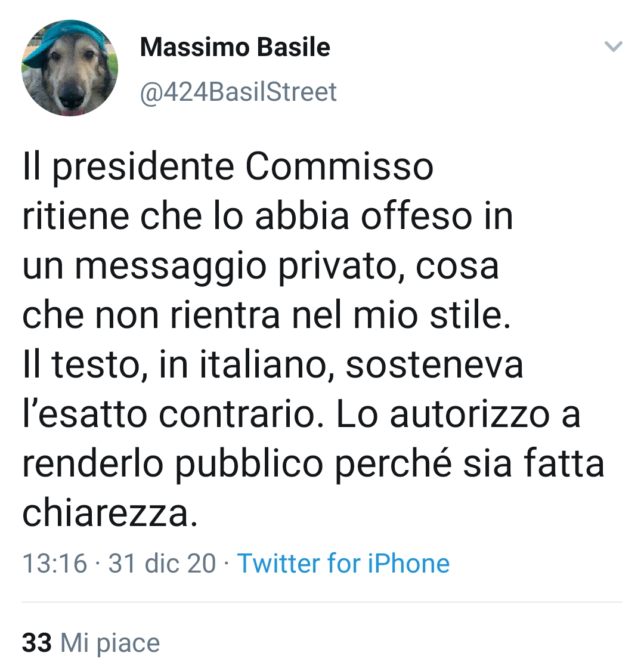Open Massimo Basile's profile picture
The height and width of the screenshot is (665, 644).
click(70, 68)
